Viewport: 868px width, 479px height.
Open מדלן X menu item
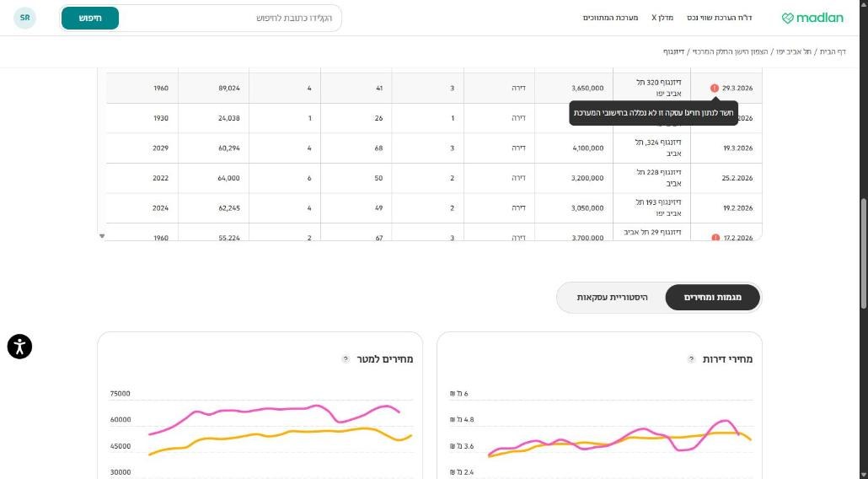(x=662, y=18)
